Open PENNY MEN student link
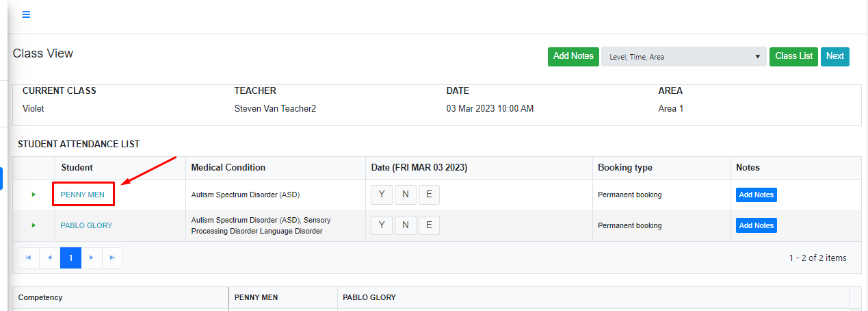 (83, 195)
